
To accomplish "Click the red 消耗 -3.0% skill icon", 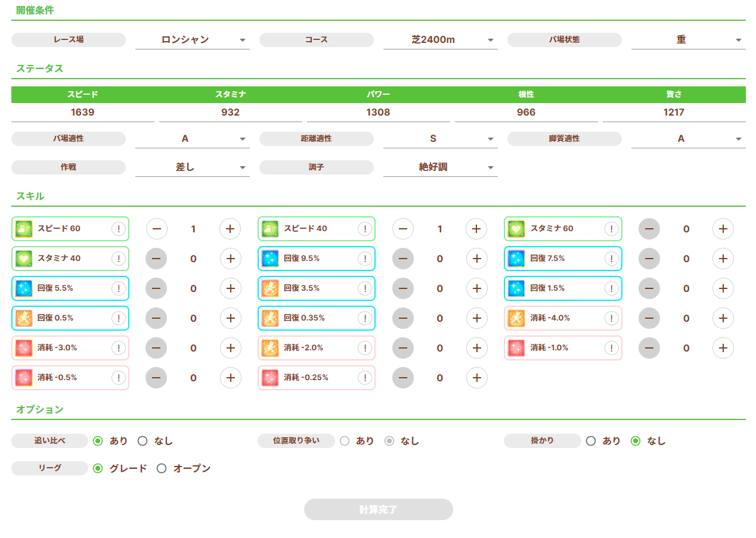I will (24, 348).
